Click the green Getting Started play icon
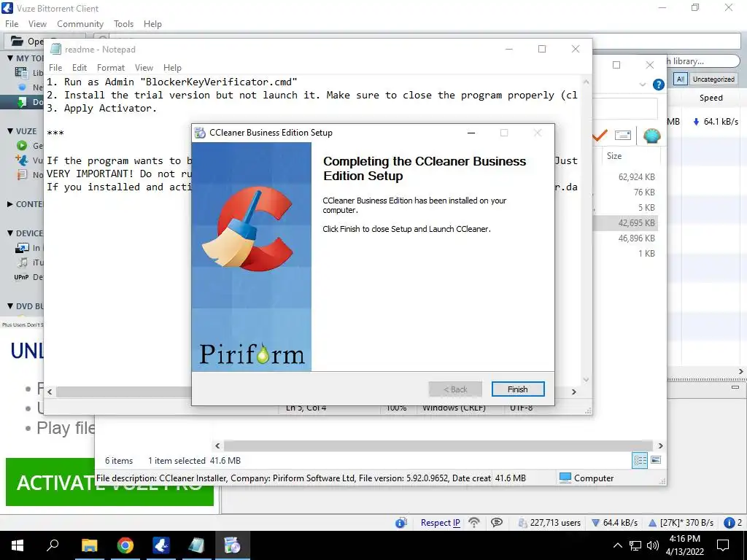Image resolution: width=747 pixels, height=560 pixels. [x=22, y=145]
